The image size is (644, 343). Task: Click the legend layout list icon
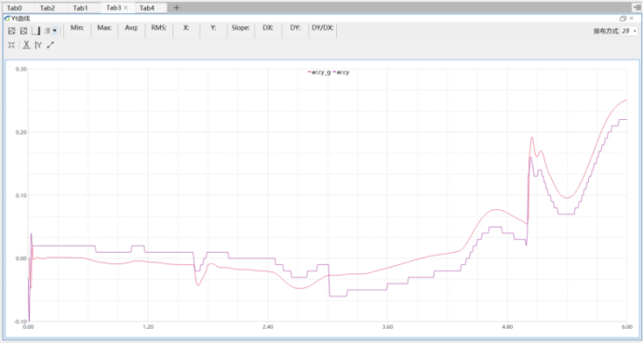(x=47, y=31)
